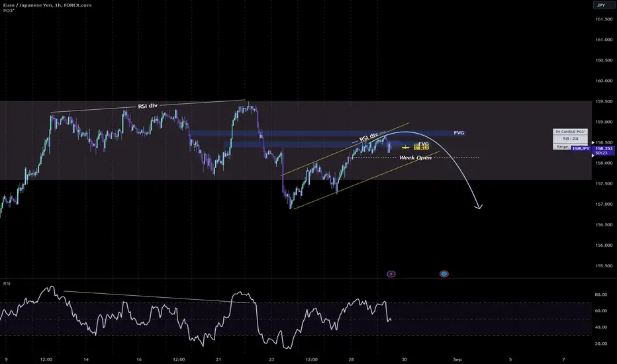Screen dimensions: 617x364
Task: Click the Sep date on time axis
Action: point(457,359)
